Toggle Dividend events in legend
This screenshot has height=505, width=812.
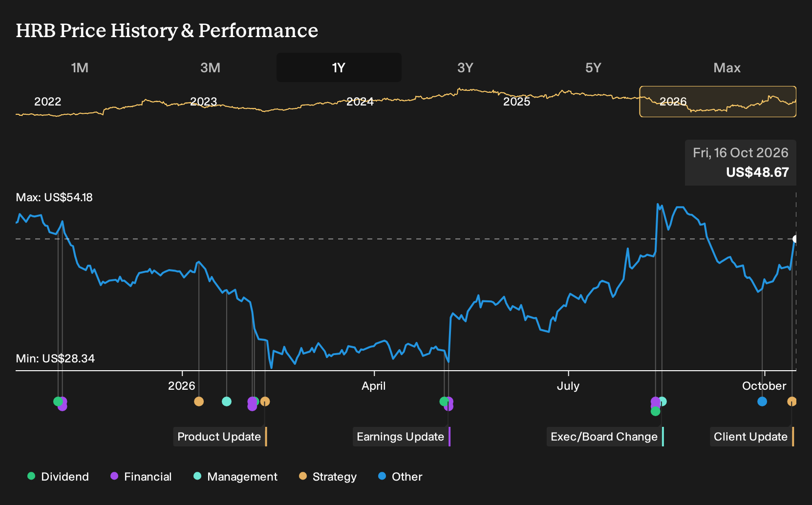coord(58,477)
